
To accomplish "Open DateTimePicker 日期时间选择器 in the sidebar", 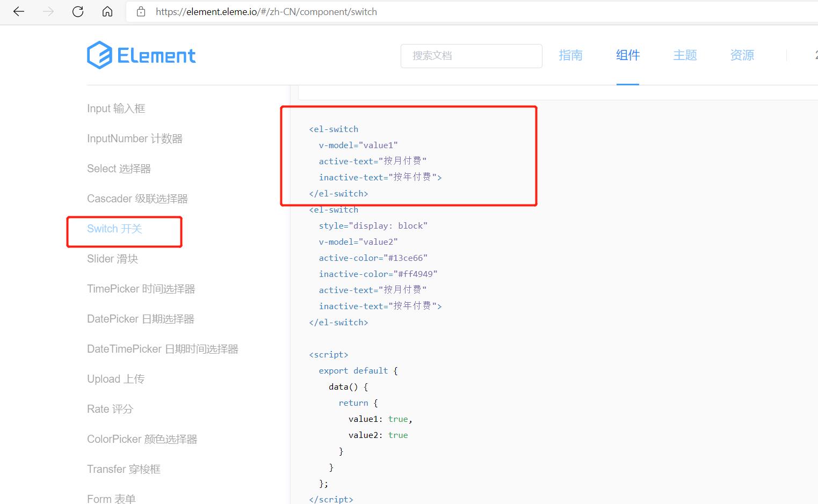I will (163, 349).
